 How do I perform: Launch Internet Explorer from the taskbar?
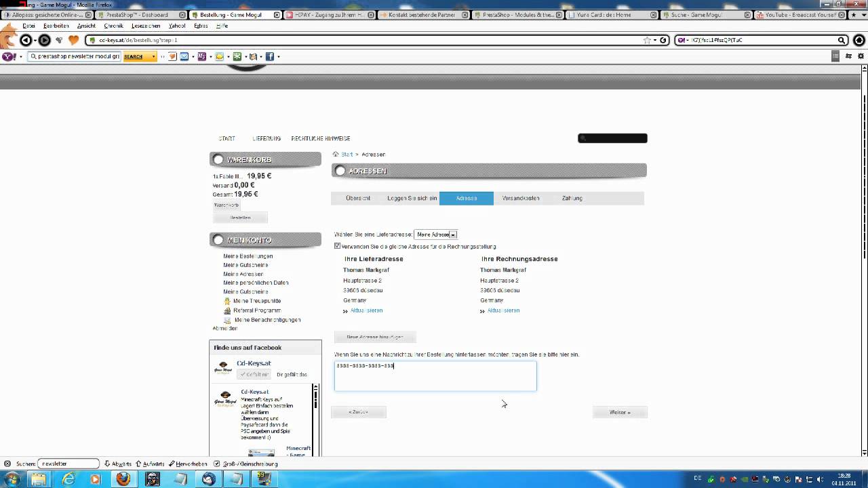tap(68, 479)
